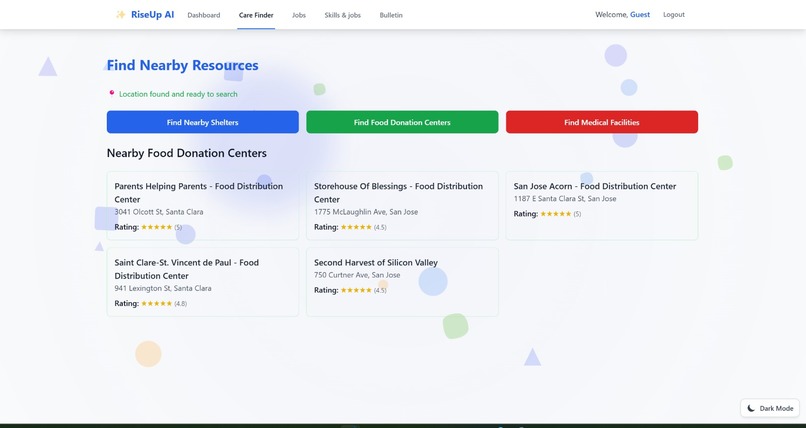Viewport: 806px width, 428px height.
Task: Go to the Jobs page
Action: coord(299,15)
